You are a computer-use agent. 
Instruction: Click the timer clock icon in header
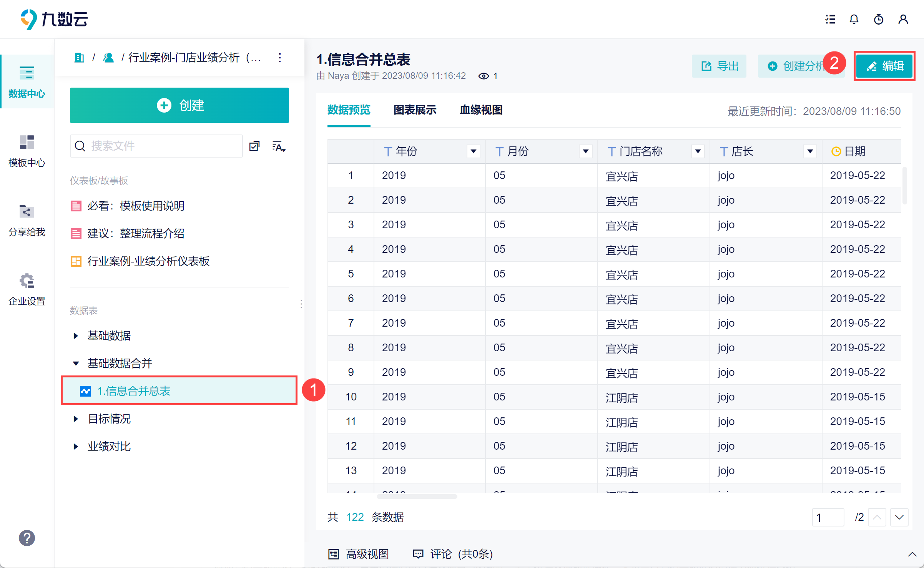pyautogui.click(x=879, y=19)
